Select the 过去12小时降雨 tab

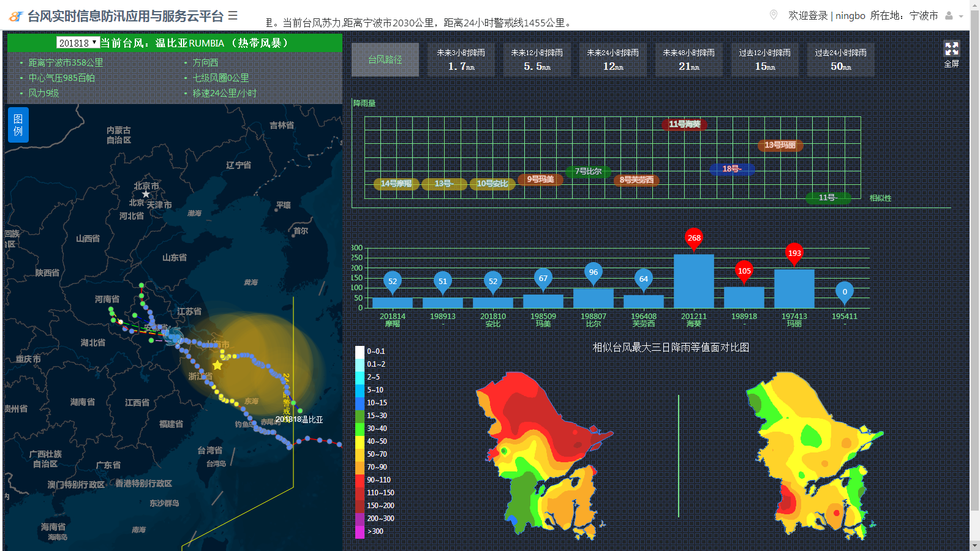click(x=764, y=59)
